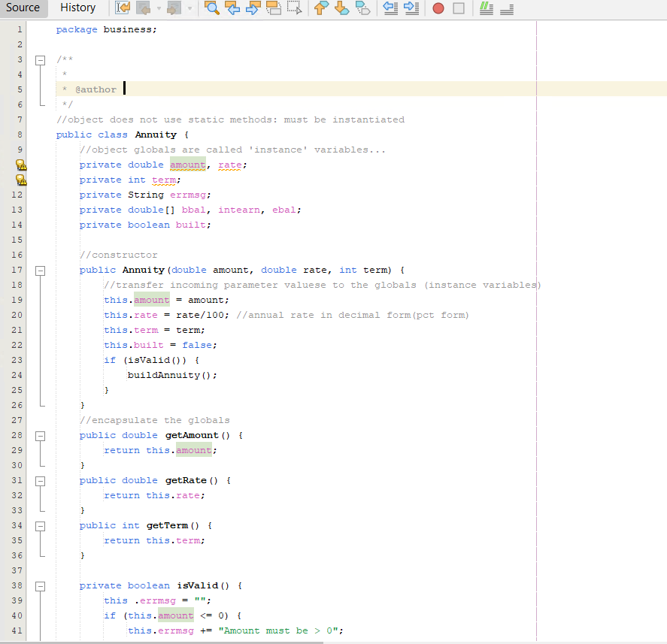
Task: Go to next bookmark
Action: tap(341, 8)
